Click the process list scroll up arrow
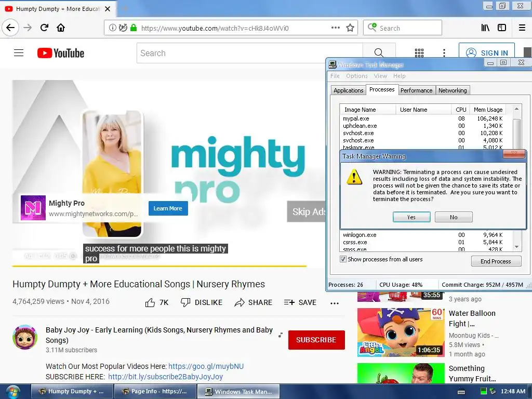The width and height of the screenshot is (532, 399). [517, 109]
